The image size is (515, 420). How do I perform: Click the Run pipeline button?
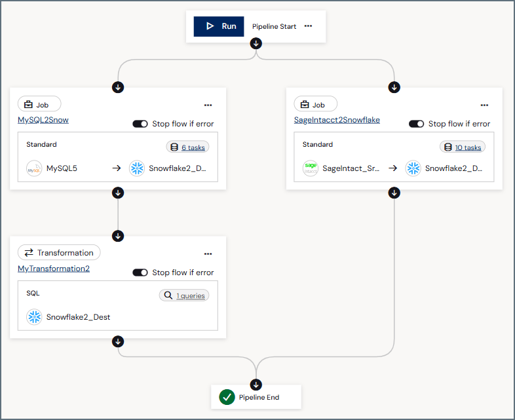click(x=219, y=26)
